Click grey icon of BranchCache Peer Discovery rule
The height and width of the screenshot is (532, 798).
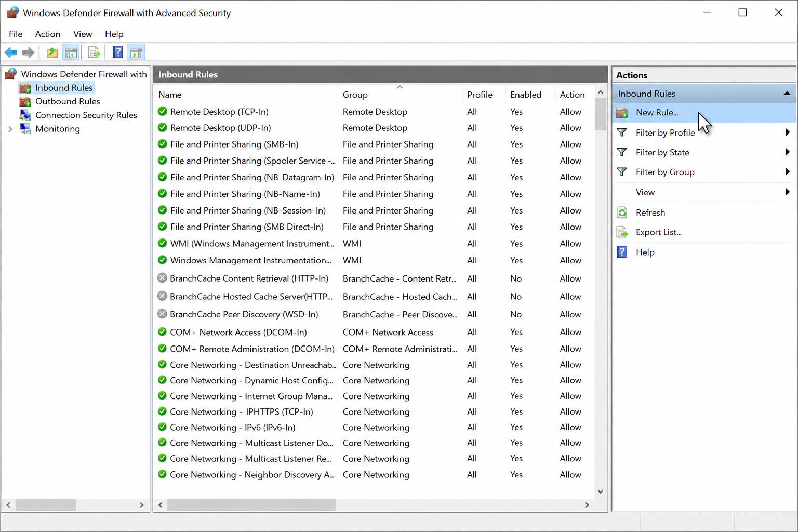click(x=162, y=314)
